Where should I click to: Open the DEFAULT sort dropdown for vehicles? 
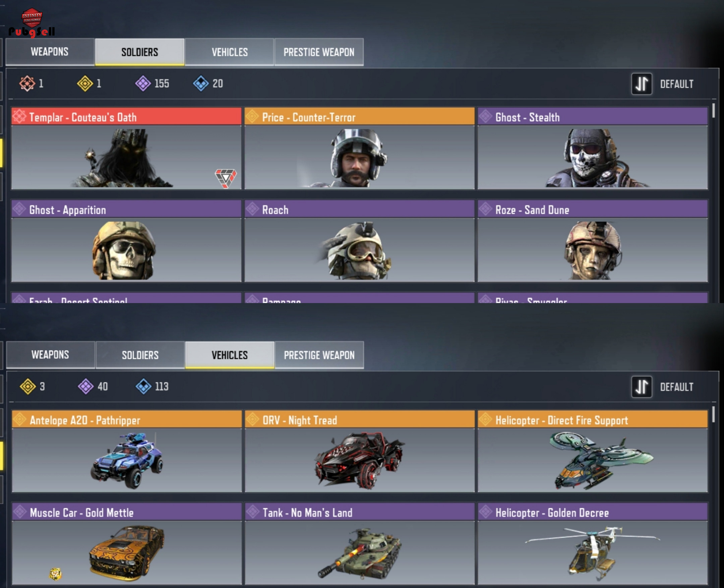coord(677,387)
